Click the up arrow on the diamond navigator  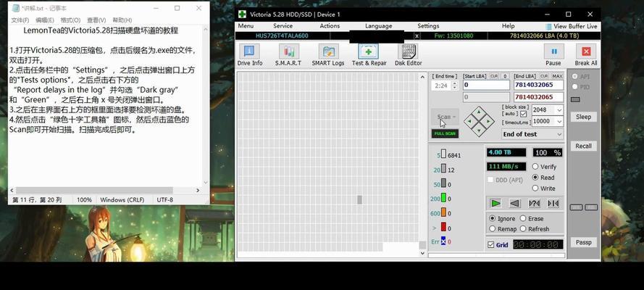(480, 112)
